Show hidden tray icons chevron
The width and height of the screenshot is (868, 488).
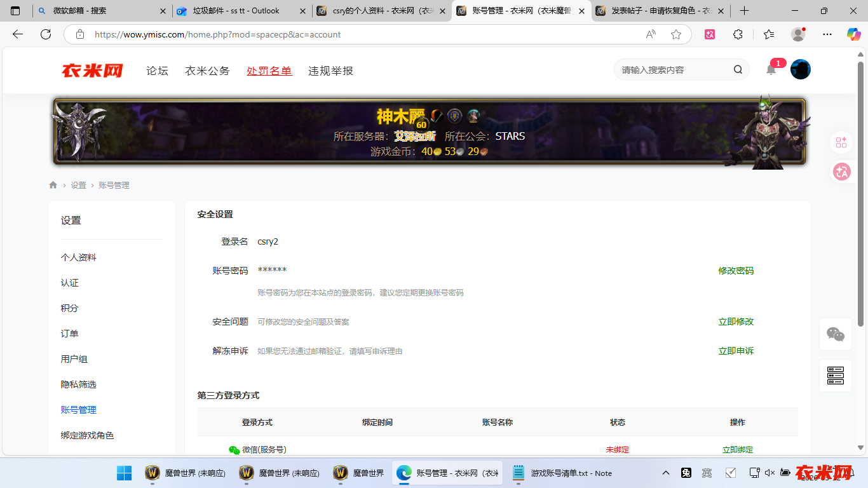665,473
